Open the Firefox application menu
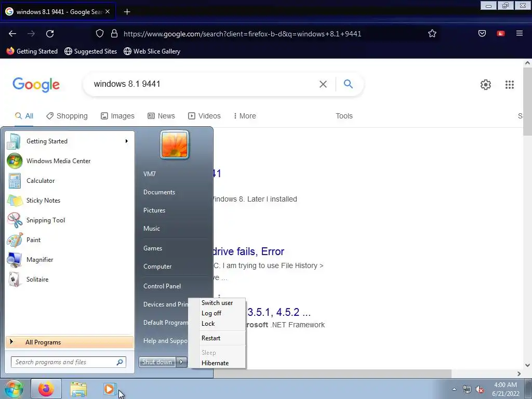This screenshot has width=532, height=399. coord(519,34)
